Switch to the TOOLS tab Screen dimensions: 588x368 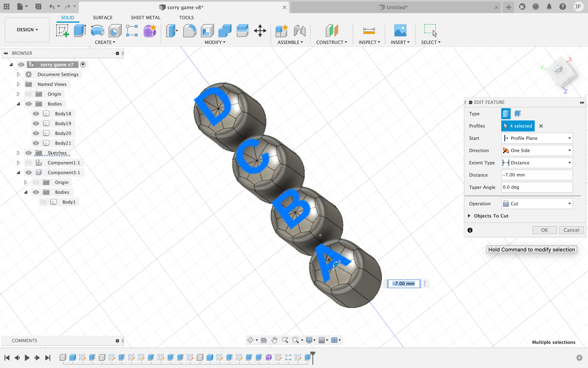[x=186, y=18]
